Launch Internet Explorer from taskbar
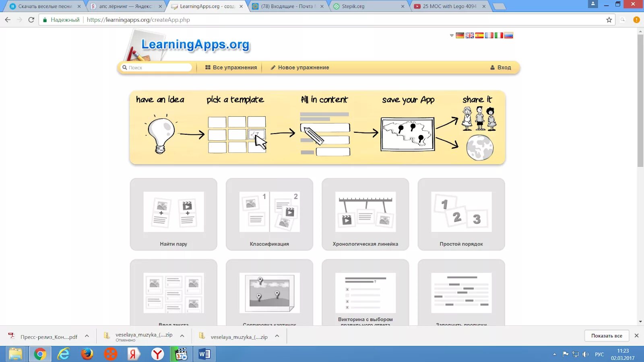The width and height of the screenshot is (644, 362). (x=64, y=354)
